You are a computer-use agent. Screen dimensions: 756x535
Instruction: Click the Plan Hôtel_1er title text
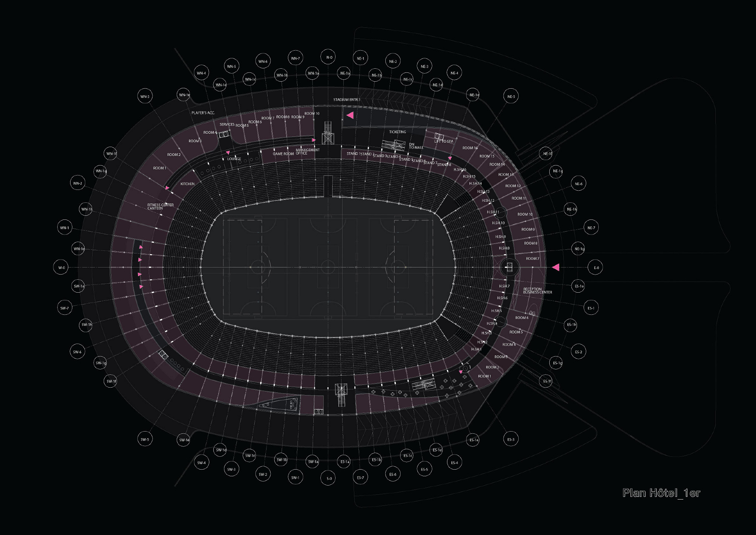coord(661,493)
